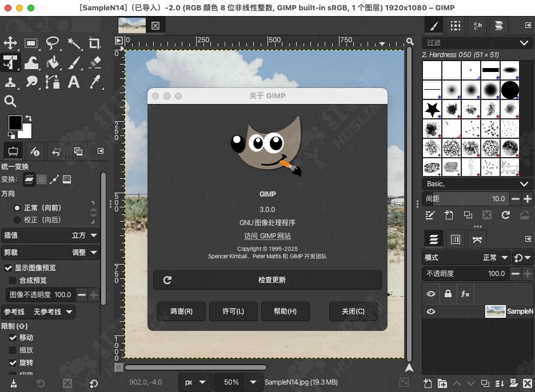
Task: Select the 校正（向后） radio button
Action: point(17,220)
